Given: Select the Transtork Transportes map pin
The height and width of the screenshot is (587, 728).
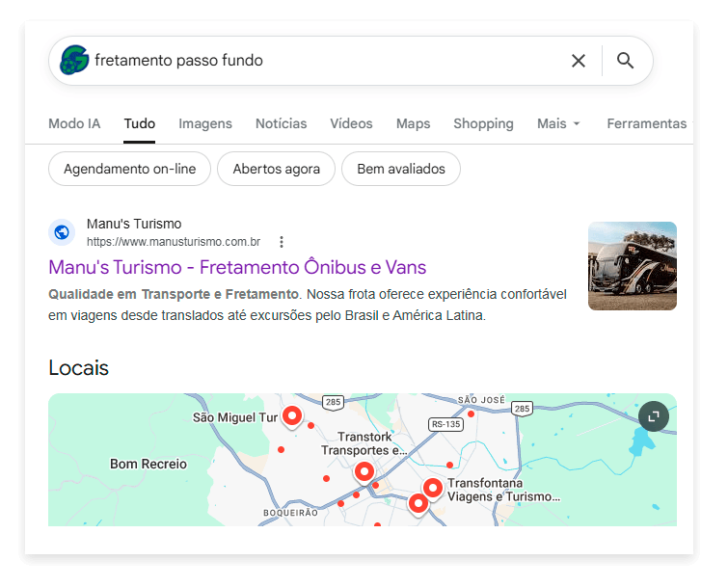Looking at the screenshot, I should [x=364, y=473].
